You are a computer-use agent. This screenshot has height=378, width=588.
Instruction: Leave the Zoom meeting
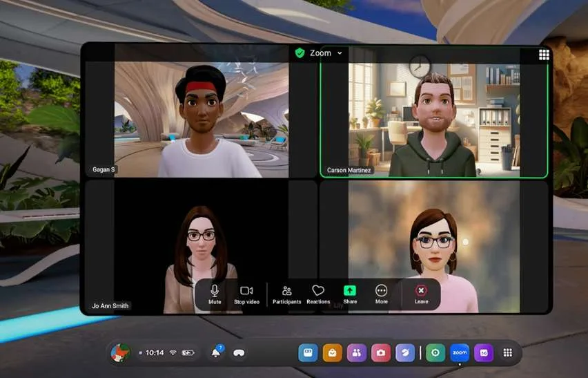click(x=421, y=294)
